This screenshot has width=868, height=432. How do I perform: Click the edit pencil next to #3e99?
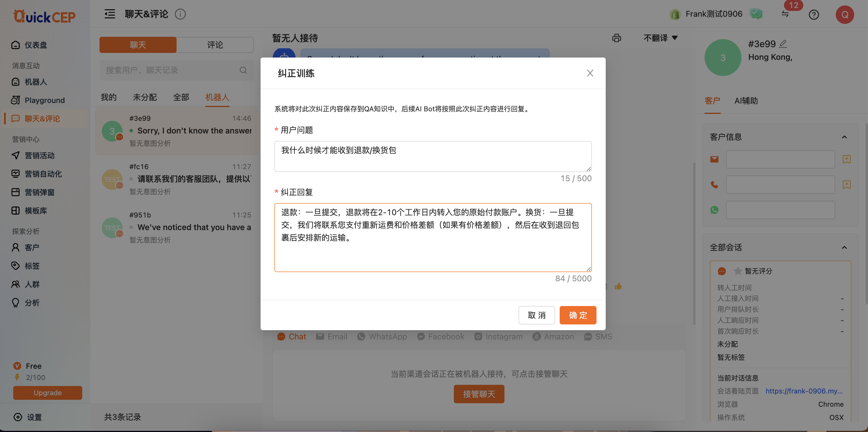tap(783, 44)
